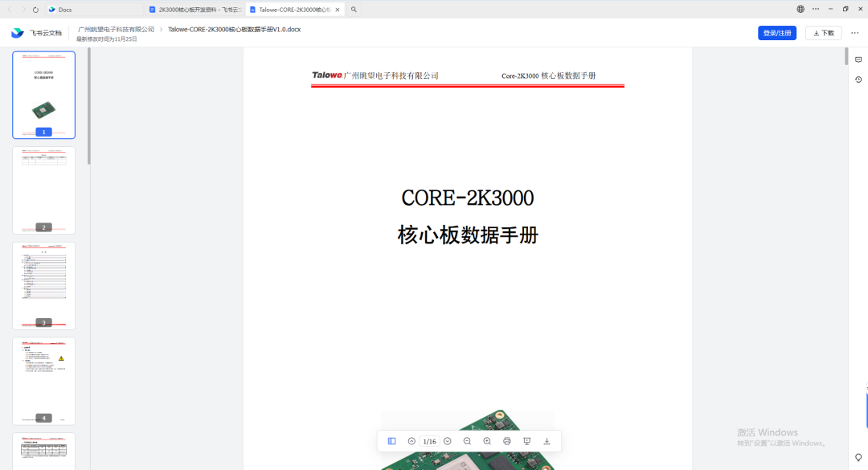Zoom out with the minus magnifier
868x470 pixels.
coord(467,441)
